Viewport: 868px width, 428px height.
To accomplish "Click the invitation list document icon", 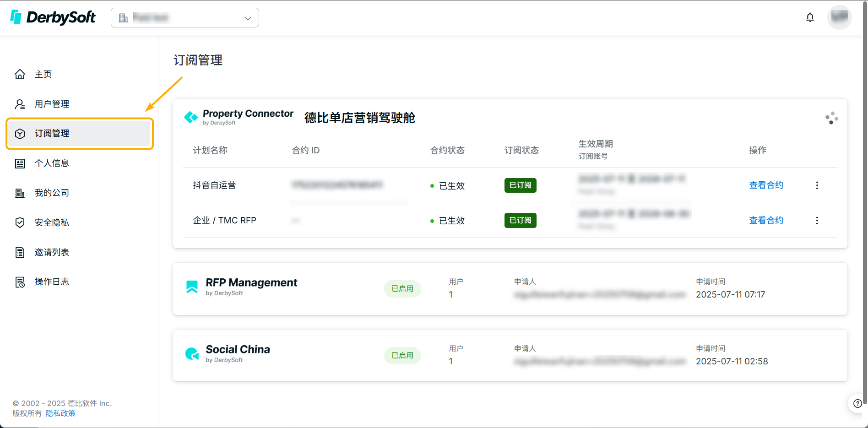I will point(20,252).
